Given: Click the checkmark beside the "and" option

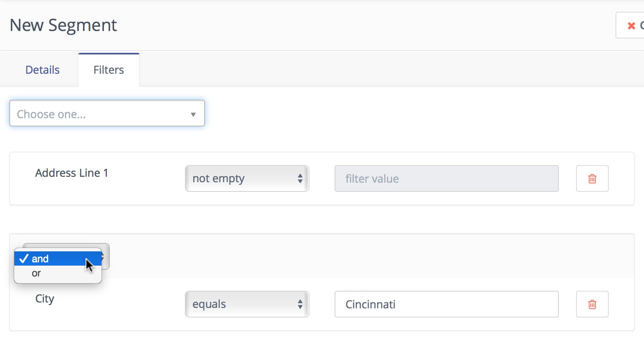Looking at the screenshot, I should 24,259.
